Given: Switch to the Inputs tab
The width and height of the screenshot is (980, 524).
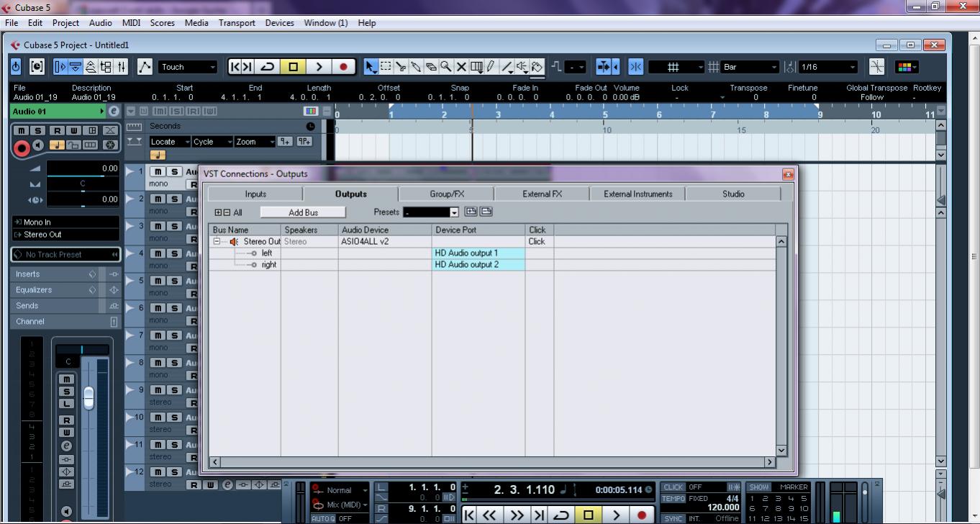Looking at the screenshot, I should (x=255, y=194).
